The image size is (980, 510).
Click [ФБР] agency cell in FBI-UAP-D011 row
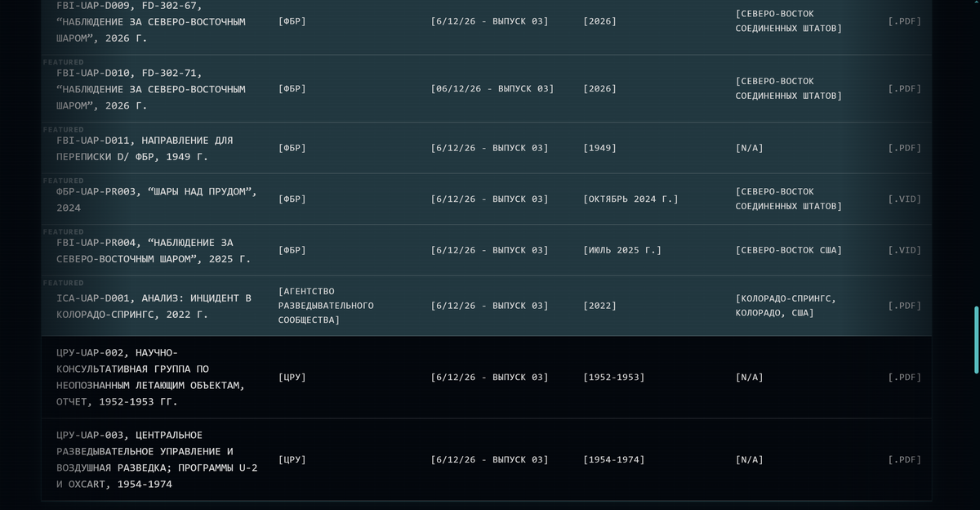[292, 148]
